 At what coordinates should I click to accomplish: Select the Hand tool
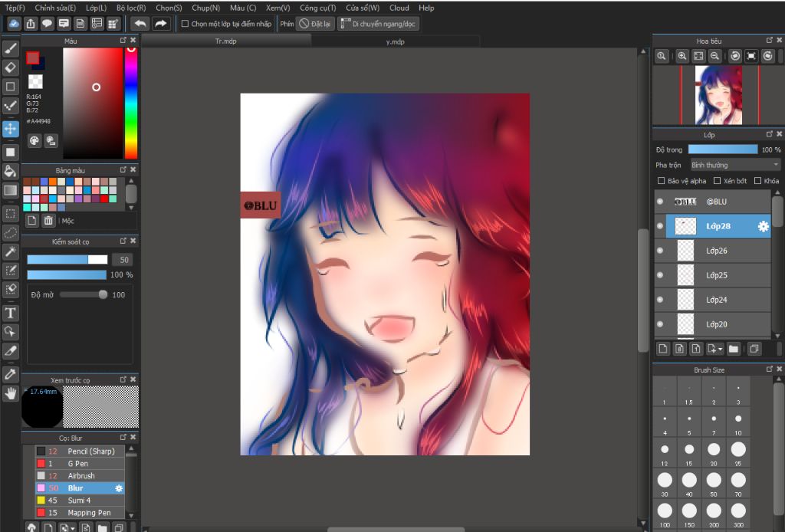(11, 394)
